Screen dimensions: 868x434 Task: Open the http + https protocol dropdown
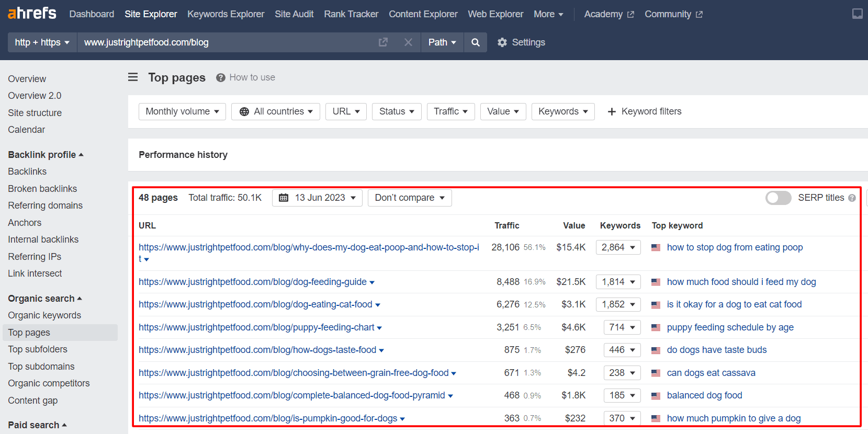click(42, 42)
